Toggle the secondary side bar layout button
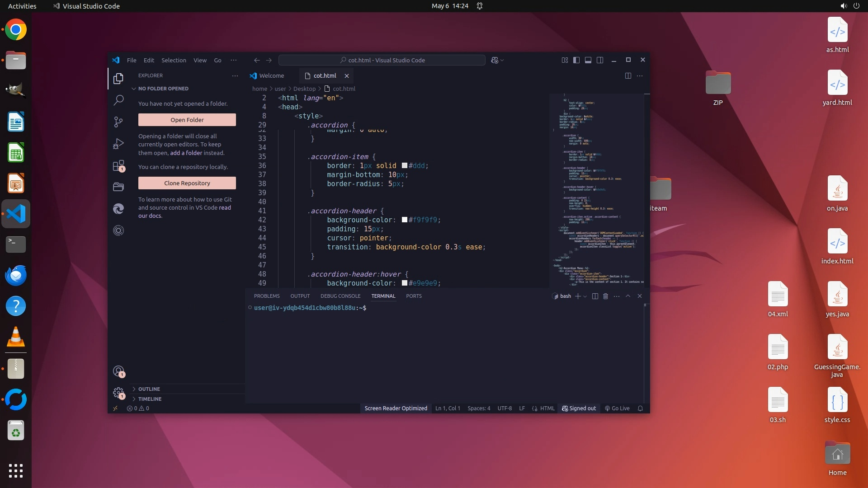The height and width of the screenshot is (488, 868). coord(600,60)
